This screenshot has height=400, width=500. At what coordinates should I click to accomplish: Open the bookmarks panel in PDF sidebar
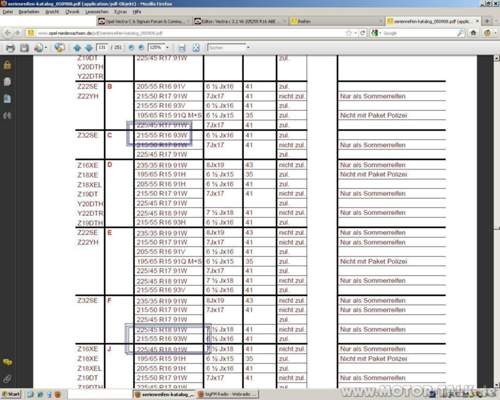7,99
